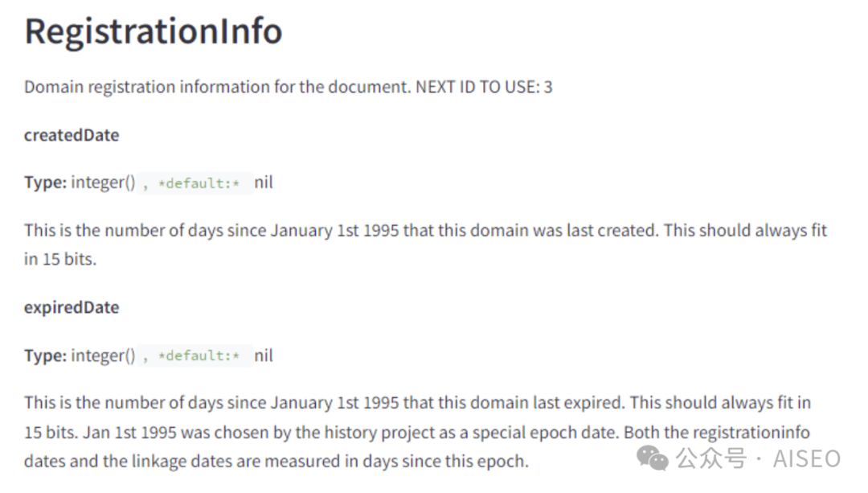Click the *default:* code snippet under createdDate

[x=199, y=183]
